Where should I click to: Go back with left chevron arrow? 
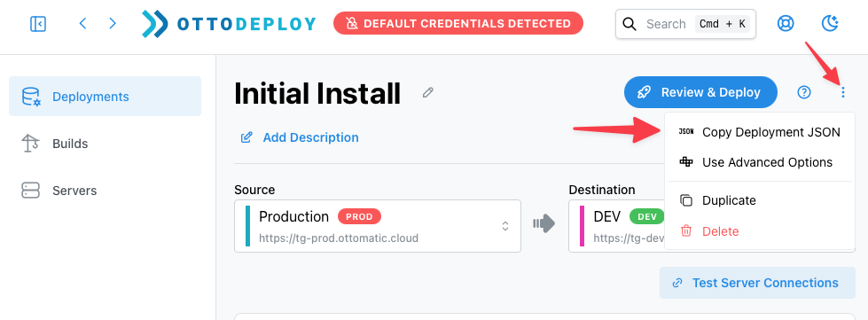(82, 23)
